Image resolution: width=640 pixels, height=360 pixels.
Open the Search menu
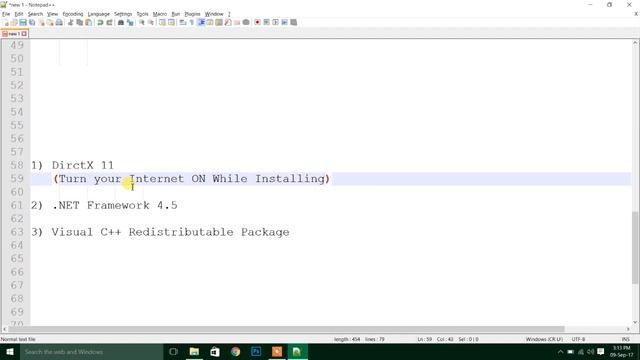(x=35, y=14)
